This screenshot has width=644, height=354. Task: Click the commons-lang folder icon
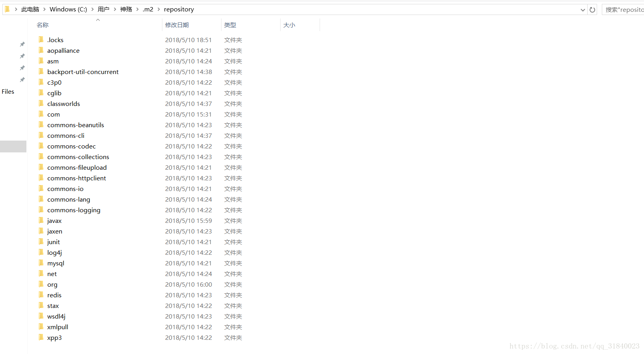coord(41,199)
